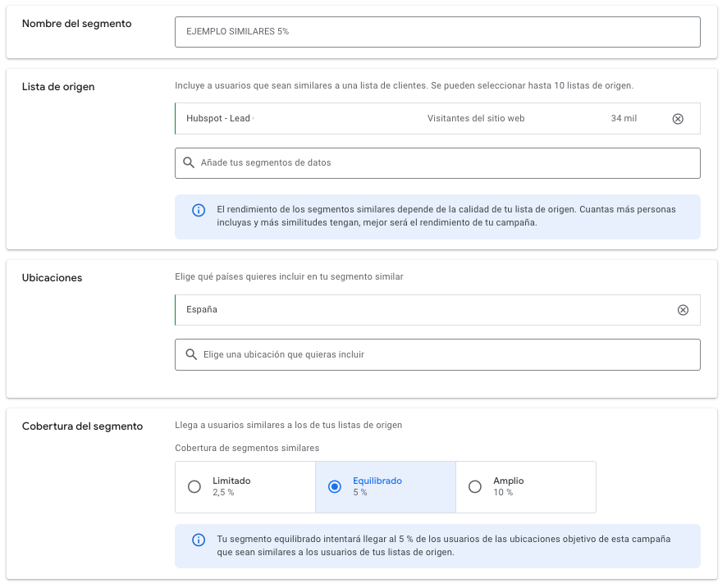The width and height of the screenshot is (727, 588).
Task: Click the magnifier icon in location search
Action: 191,354
